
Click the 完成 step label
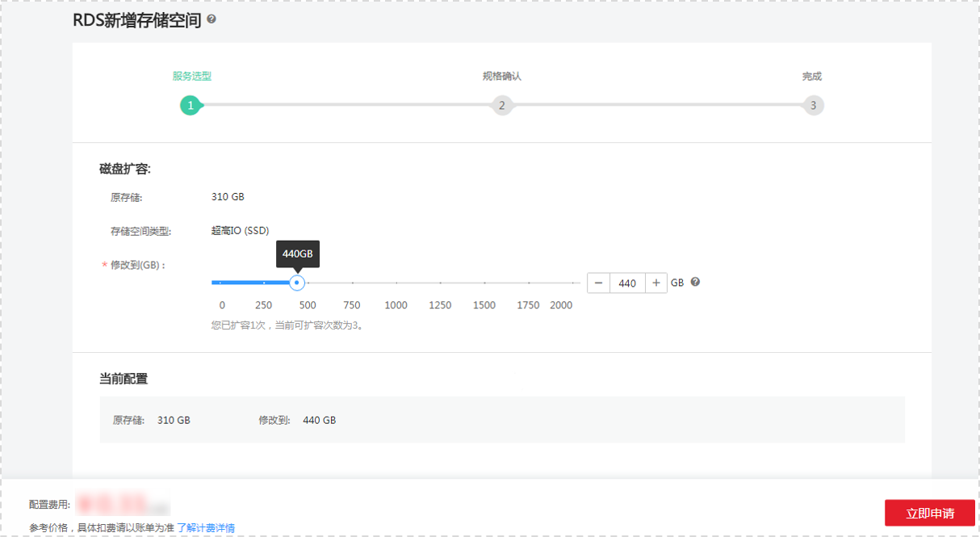812,77
